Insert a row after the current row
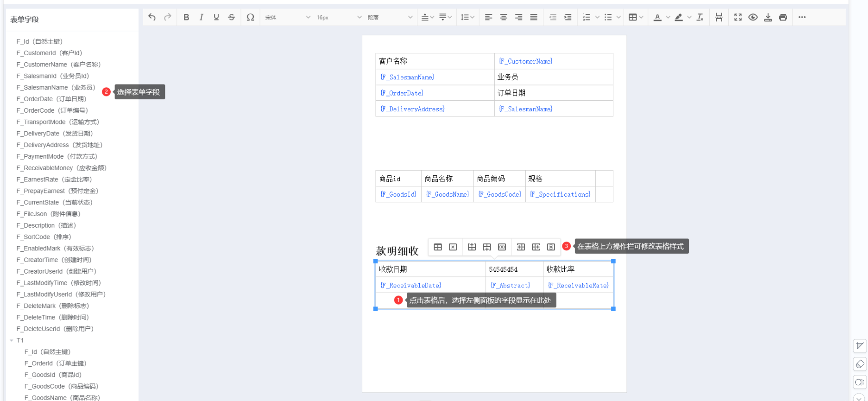The width and height of the screenshot is (868, 401). pyautogui.click(x=487, y=247)
